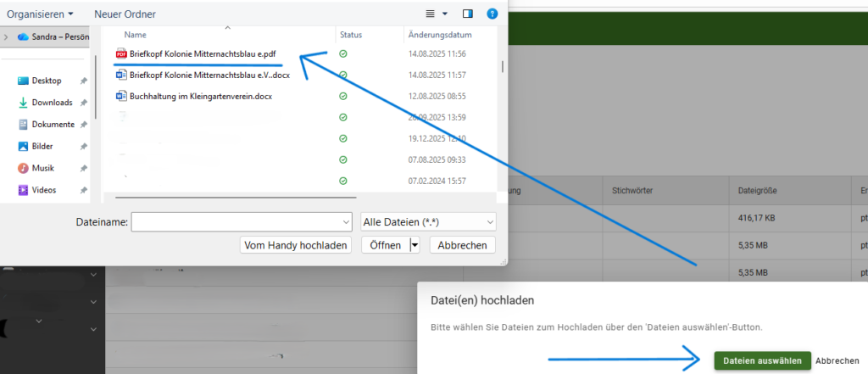868x374 pixels.
Task: Expand the Dateiname history dropdown arrow
Action: [x=345, y=221]
